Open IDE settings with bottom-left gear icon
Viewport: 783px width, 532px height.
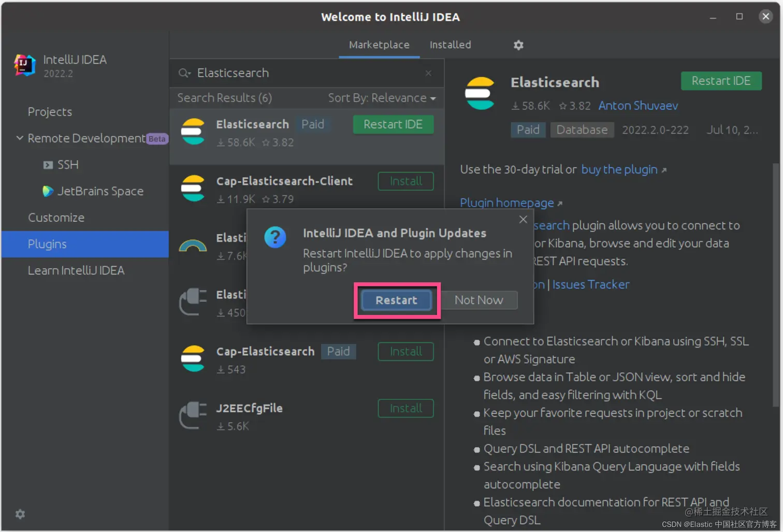(20, 514)
